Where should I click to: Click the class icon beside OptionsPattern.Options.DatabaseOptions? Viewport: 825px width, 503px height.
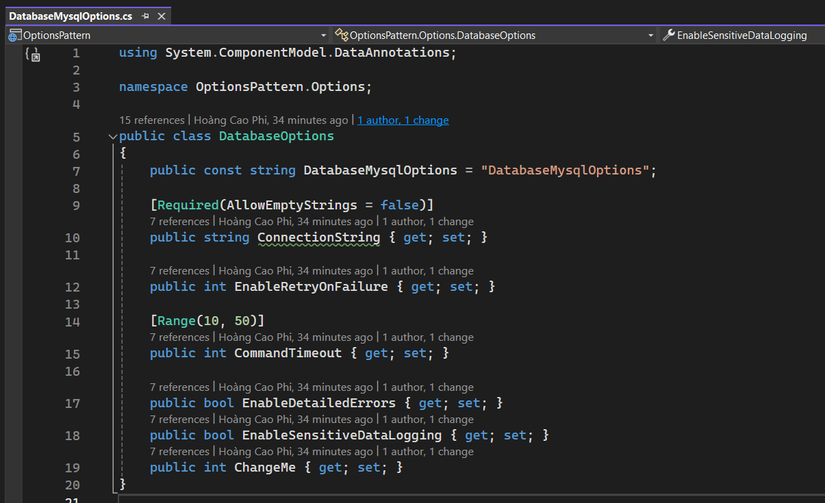pos(341,35)
